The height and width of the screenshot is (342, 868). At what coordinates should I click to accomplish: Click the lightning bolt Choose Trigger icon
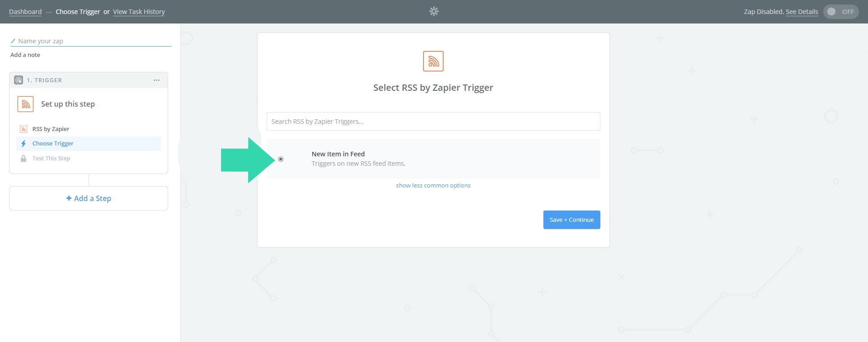tap(24, 144)
